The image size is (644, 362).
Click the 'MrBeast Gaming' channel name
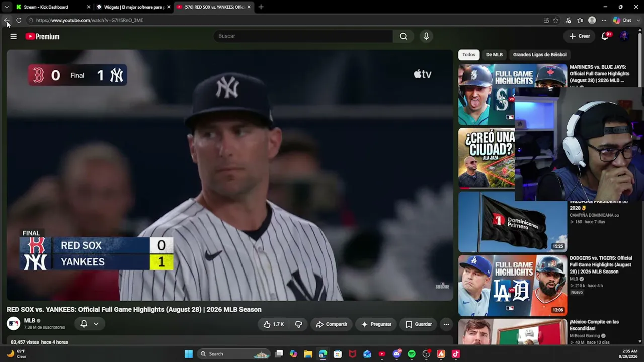pos(585,336)
